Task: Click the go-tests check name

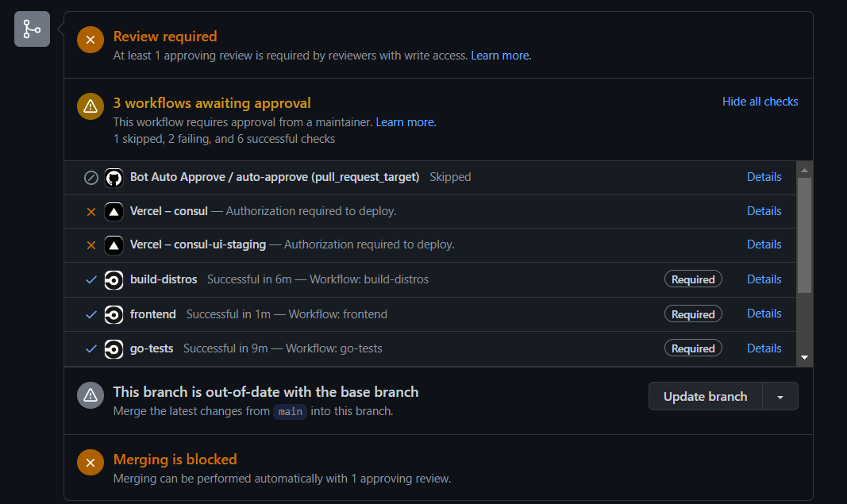Action: 152,348
